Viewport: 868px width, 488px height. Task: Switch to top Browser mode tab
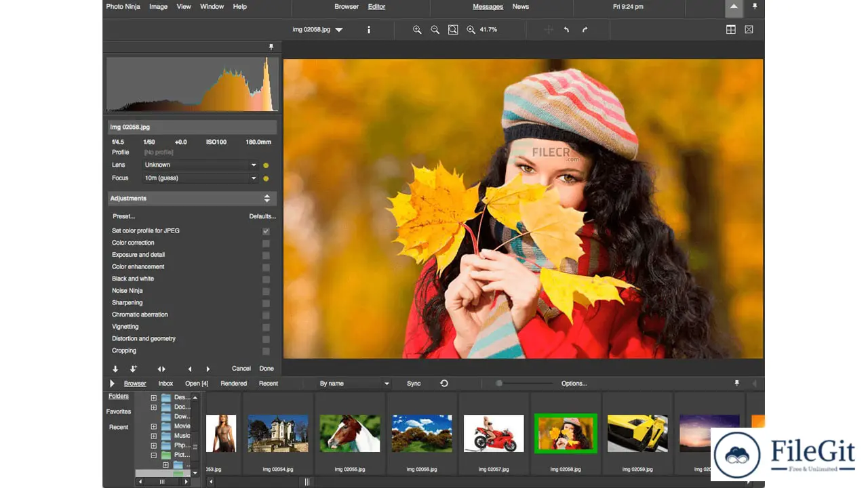pyautogui.click(x=347, y=7)
